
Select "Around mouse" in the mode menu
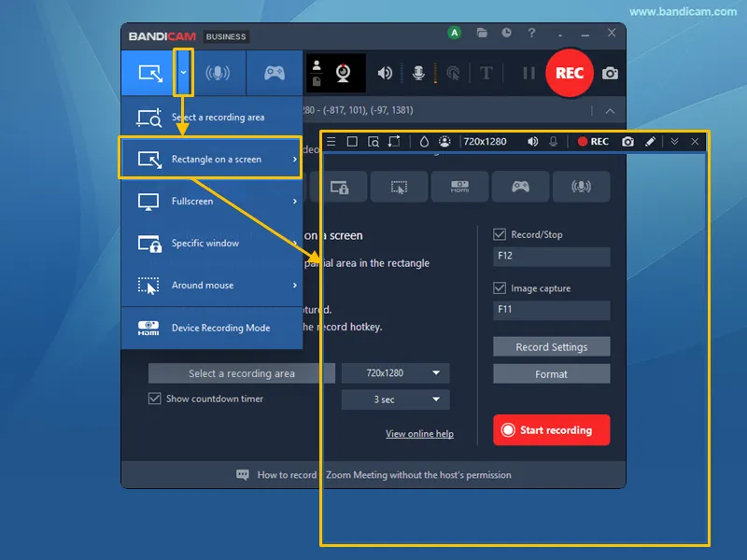212,286
